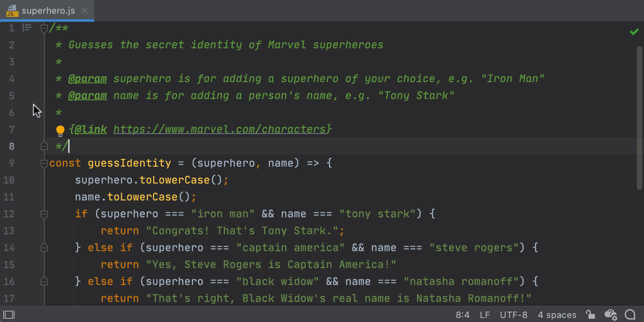The height and width of the screenshot is (322, 644).
Task: Fold the if block at line 12
Action: pyautogui.click(x=44, y=214)
